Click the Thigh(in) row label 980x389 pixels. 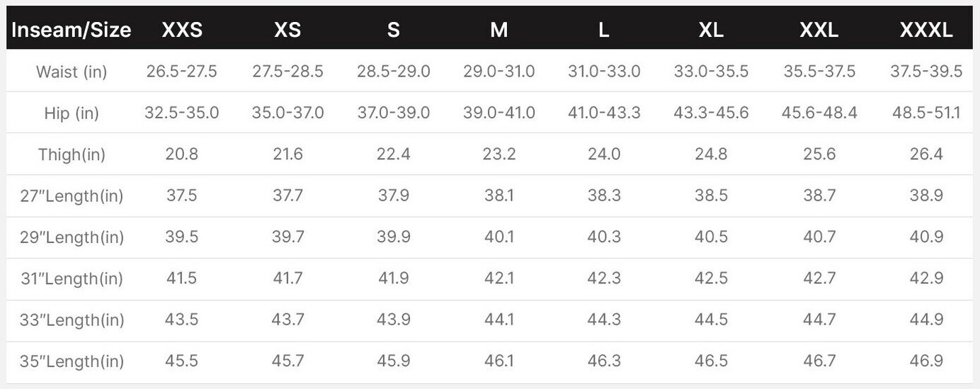[x=72, y=154]
